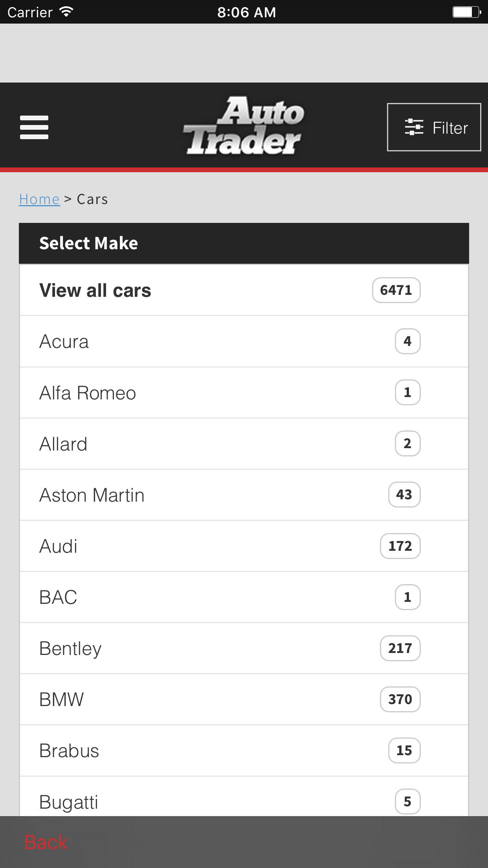
Task: Select BMW make
Action: [x=244, y=699]
